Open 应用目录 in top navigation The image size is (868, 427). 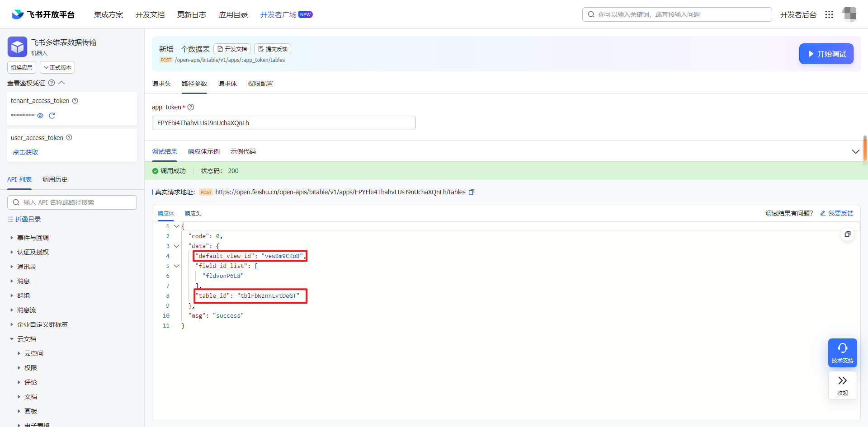point(233,14)
